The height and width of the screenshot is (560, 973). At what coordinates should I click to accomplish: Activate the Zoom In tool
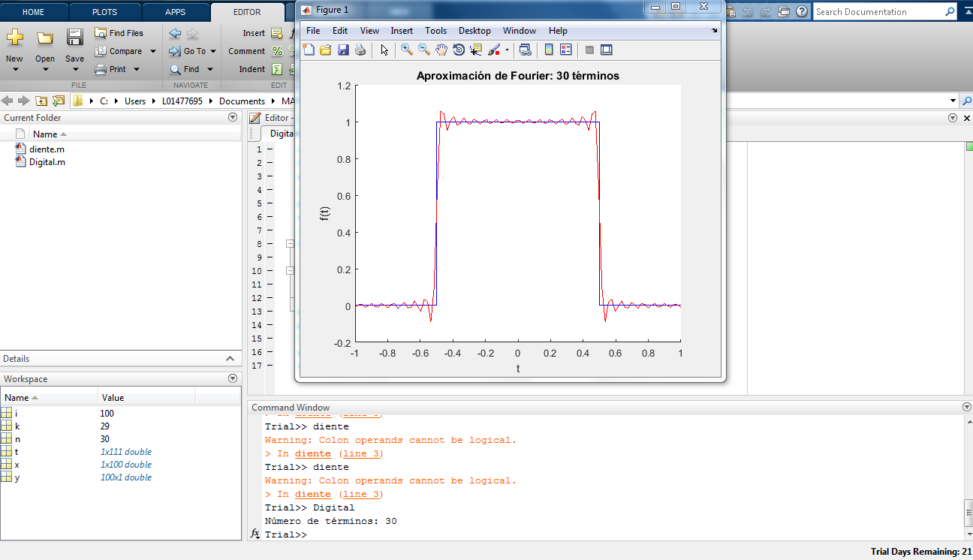(x=407, y=50)
